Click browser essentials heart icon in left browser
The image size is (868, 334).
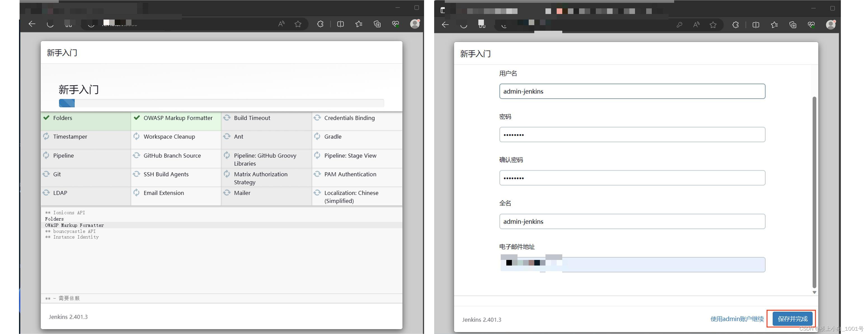396,24
